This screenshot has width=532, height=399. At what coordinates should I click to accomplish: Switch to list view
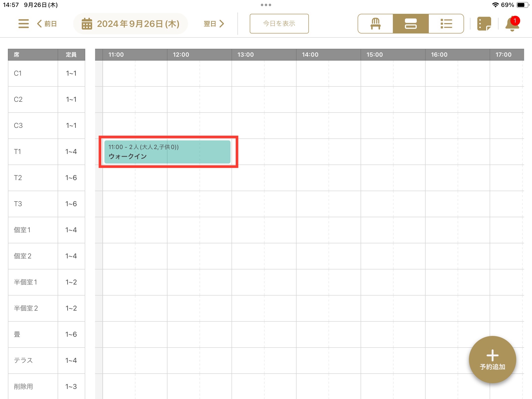446,24
